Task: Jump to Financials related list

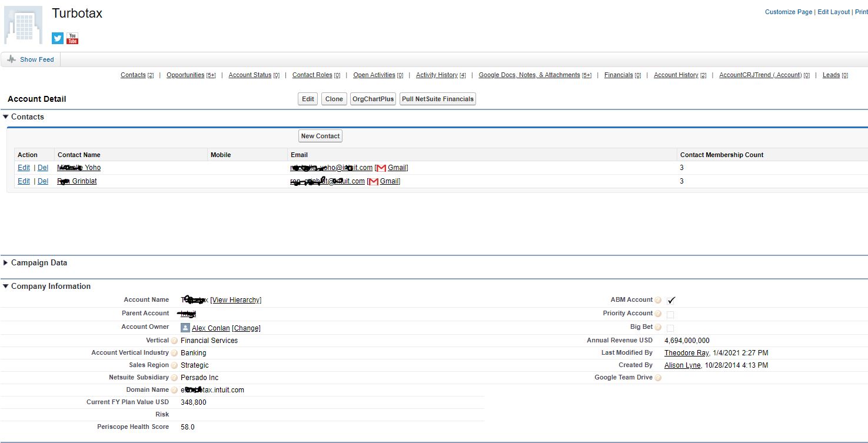Action: [x=623, y=75]
